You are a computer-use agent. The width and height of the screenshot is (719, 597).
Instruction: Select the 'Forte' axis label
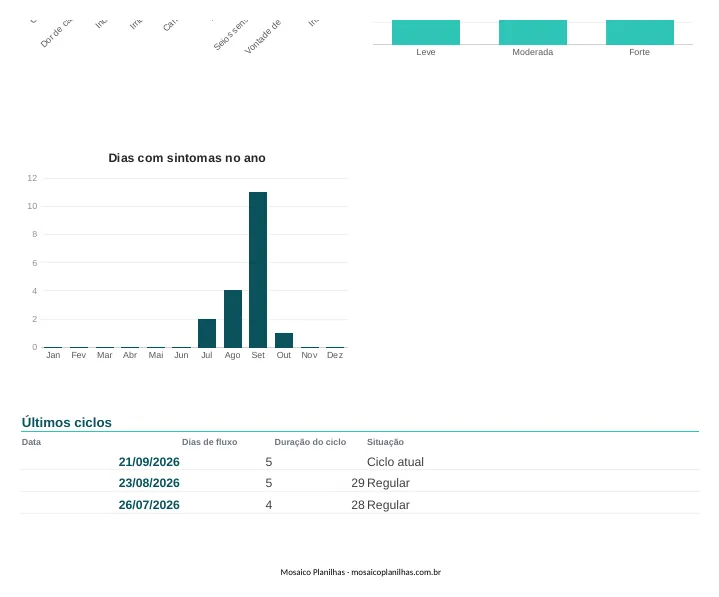pyautogui.click(x=640, y=52)
